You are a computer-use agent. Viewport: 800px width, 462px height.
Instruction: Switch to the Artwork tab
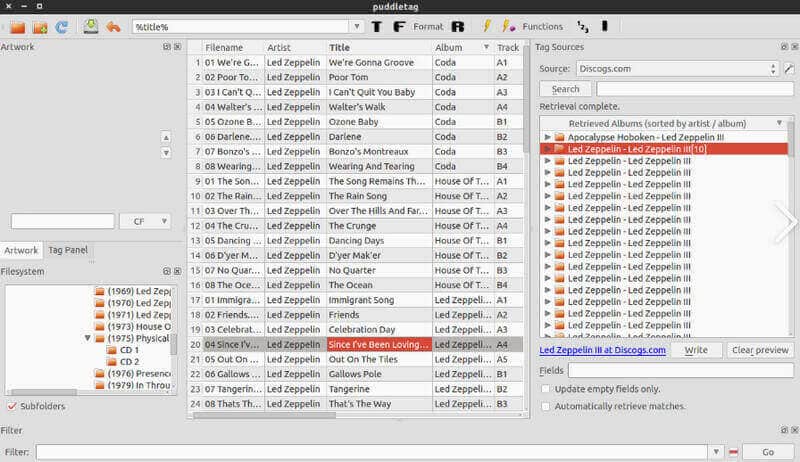coord(21,250)
